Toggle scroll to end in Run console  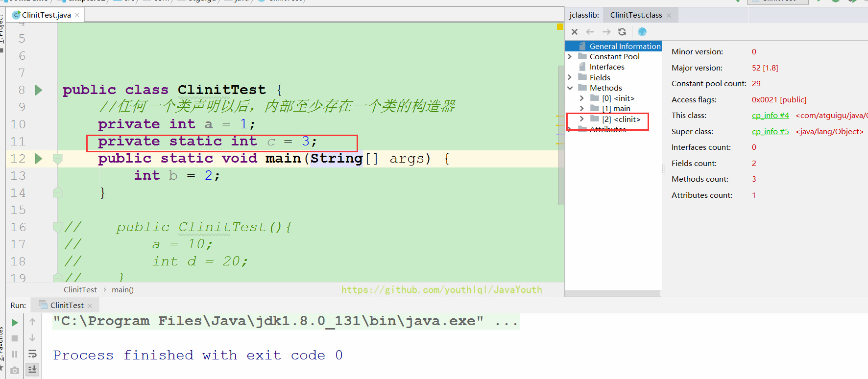click(32, 369)
